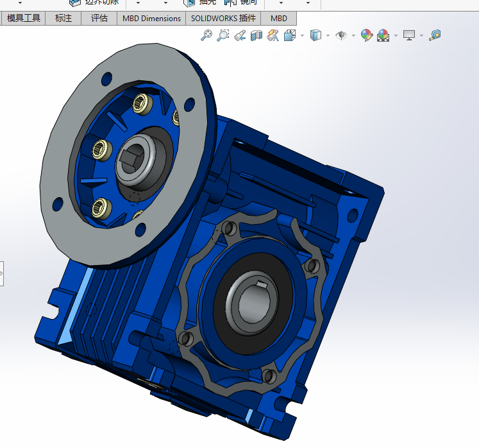Screen dimensions: 479x448
Task: Switch to the 评估 tab
Action: click(x=99, y=19)
